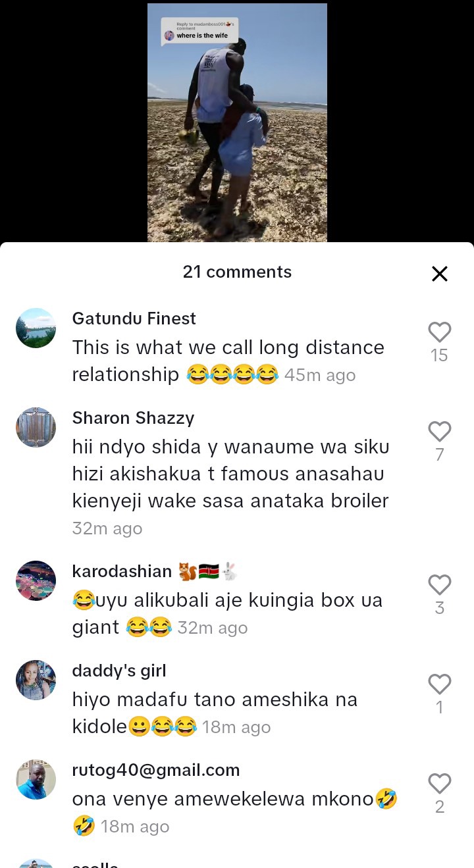This screenshot has width=474, height=868.
Task: Toggle the like heart on rutog40@gmail.com's comment
Action: [439, 784]
